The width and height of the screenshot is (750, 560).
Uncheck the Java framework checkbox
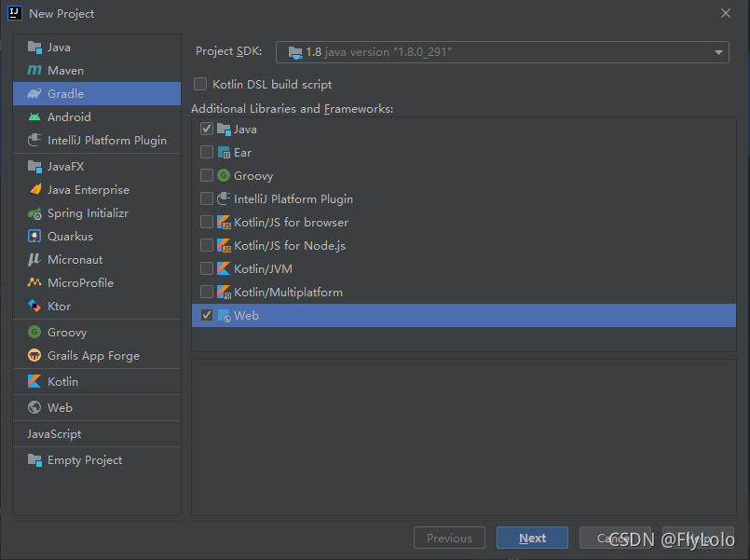click(x=207, y=129)
